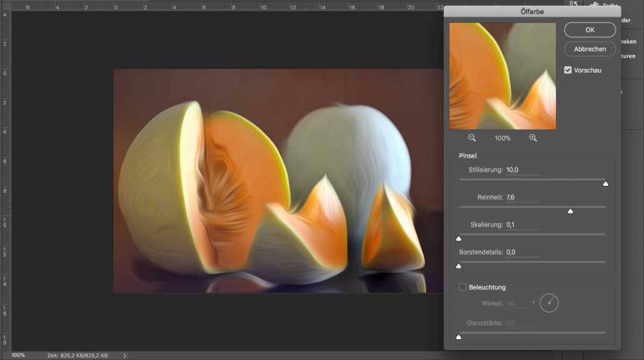Open the Farbe panel palette icon

coord(593,5)
